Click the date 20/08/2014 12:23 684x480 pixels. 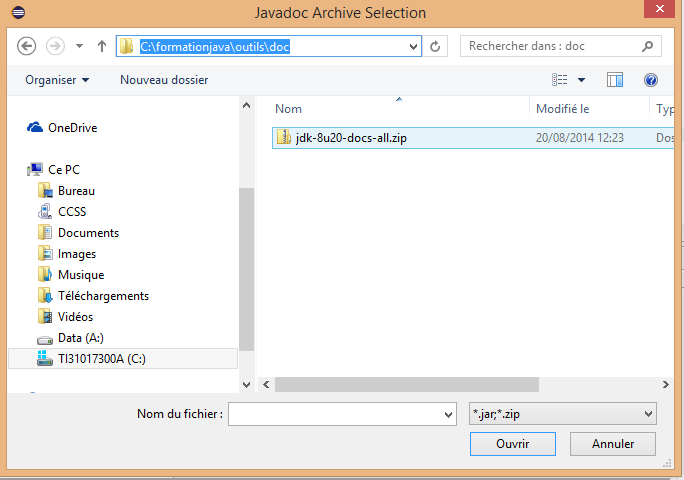pyautogui.click(x=580, y=138)
